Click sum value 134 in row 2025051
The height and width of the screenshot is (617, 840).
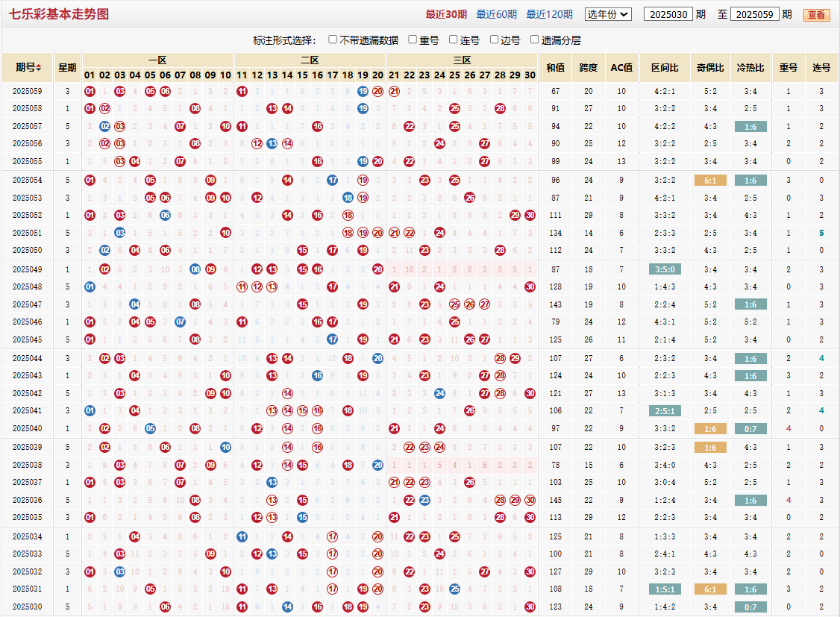[x=556, y=233]
